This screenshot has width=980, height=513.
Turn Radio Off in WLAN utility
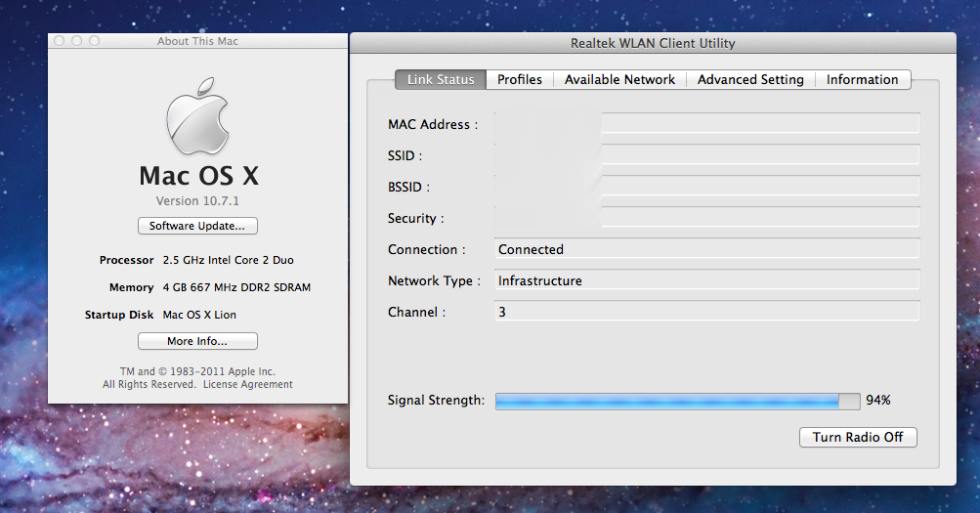858,437
